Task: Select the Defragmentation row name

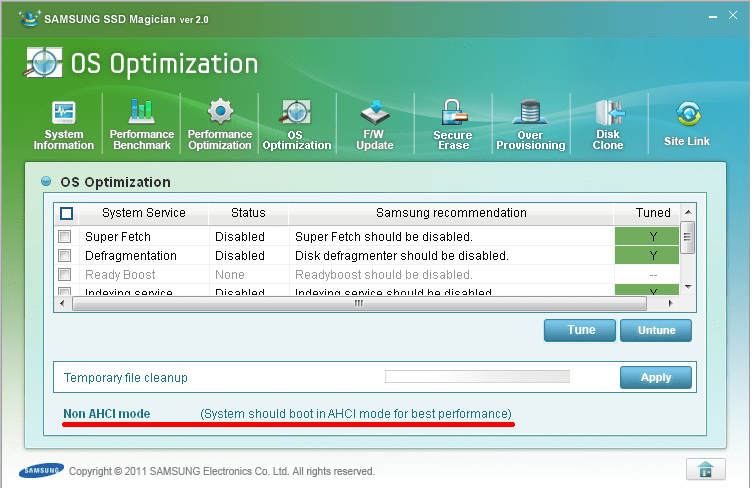Action: (x=131, y=256)
